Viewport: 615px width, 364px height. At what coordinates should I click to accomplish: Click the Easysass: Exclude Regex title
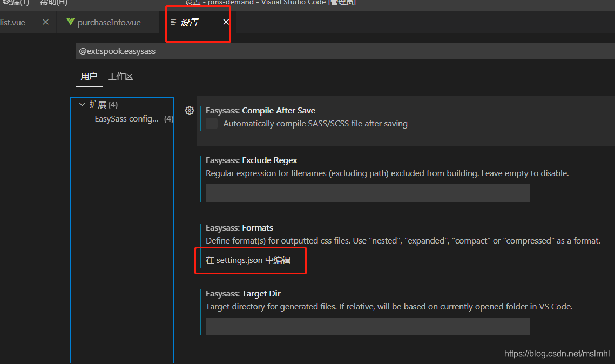252,160
